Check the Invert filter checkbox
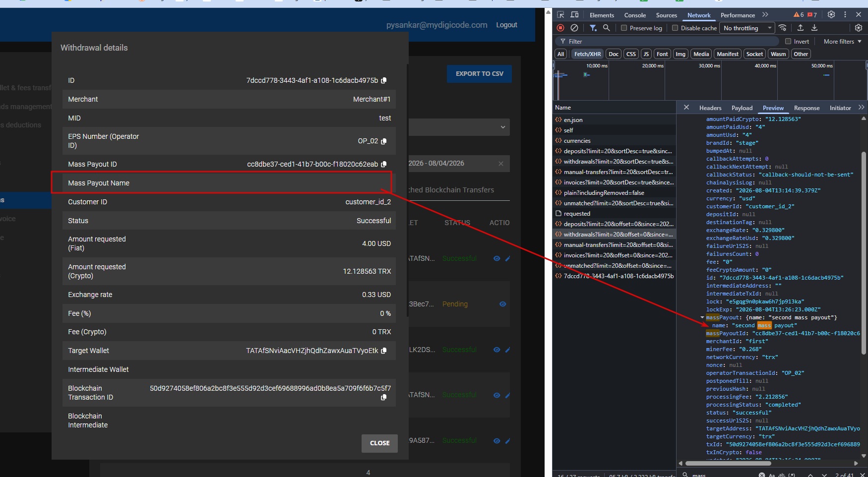The image size is (868, 477). tap(788, 42)
